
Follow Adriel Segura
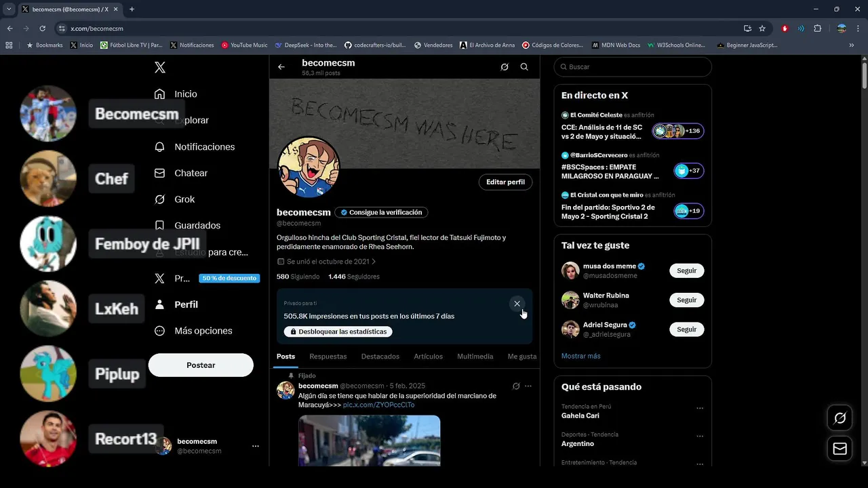686,329
